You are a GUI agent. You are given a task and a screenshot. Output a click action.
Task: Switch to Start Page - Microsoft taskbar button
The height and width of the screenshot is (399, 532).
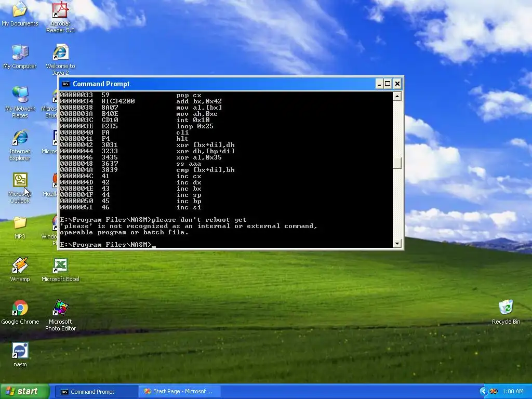coord(179,392)
